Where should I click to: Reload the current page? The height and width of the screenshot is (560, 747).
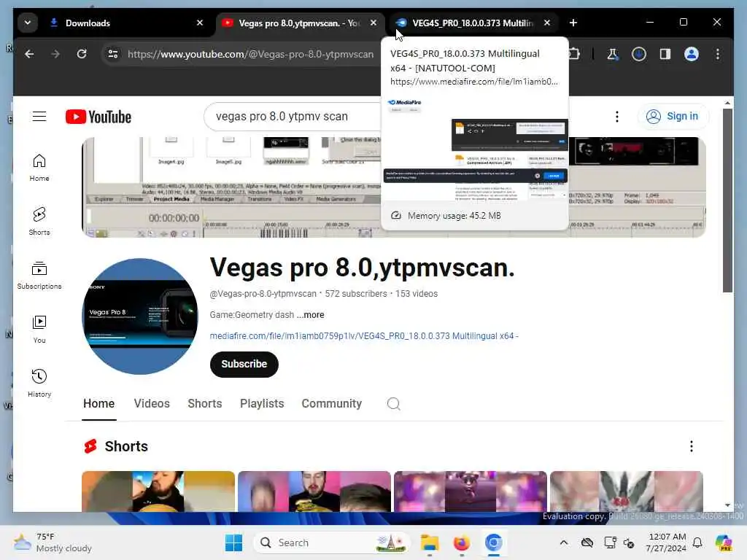[82, 54]
